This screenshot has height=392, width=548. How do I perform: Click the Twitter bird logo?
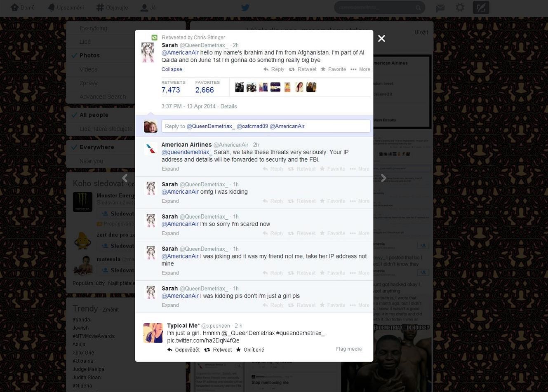[245, 7]
